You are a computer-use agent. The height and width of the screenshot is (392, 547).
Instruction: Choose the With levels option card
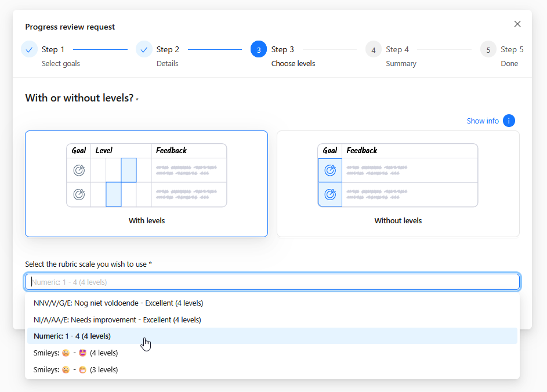click(x=147, y=184)
